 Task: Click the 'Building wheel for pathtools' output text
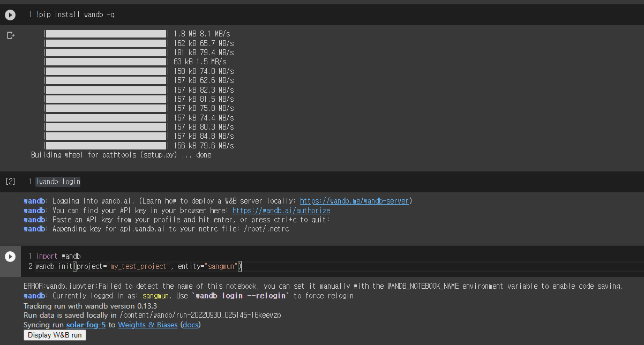point(121,155)
